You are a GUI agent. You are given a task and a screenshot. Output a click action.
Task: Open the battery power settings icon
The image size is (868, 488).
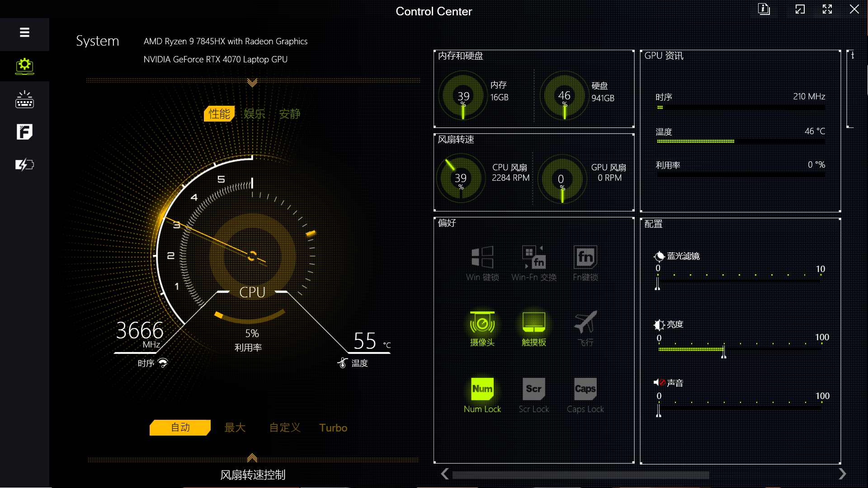24,165
